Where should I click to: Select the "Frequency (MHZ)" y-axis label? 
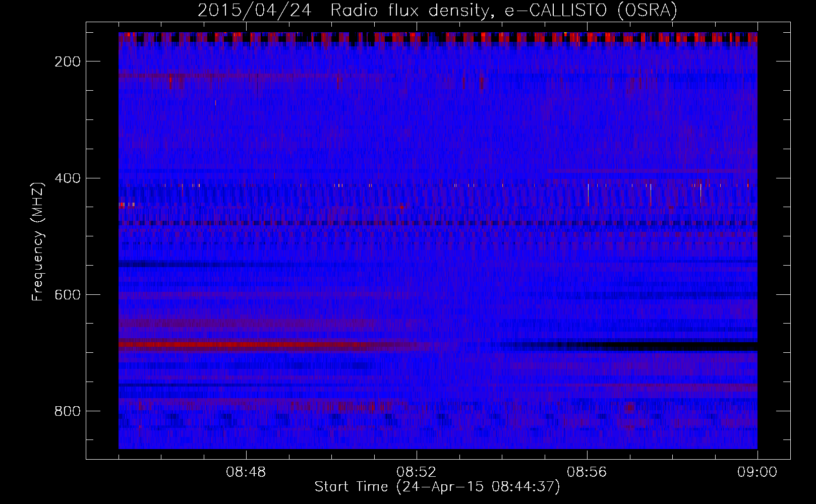[x=38, y=241]
